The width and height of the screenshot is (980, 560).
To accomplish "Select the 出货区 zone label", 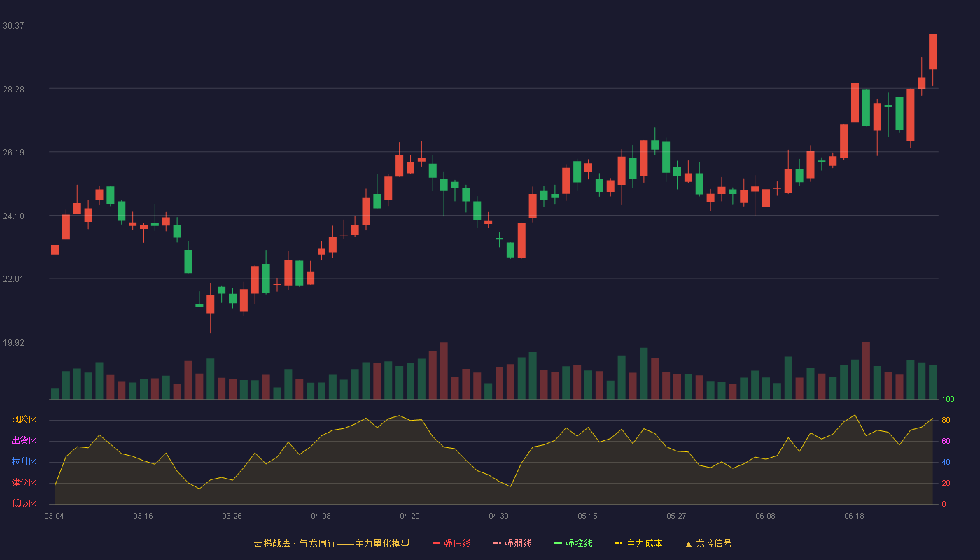I will tap(24, 441).
